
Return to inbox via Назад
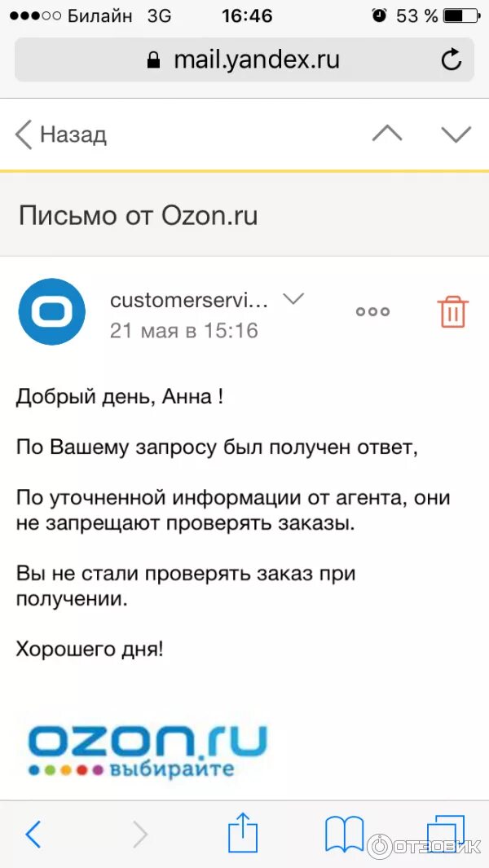click(60, 134)
